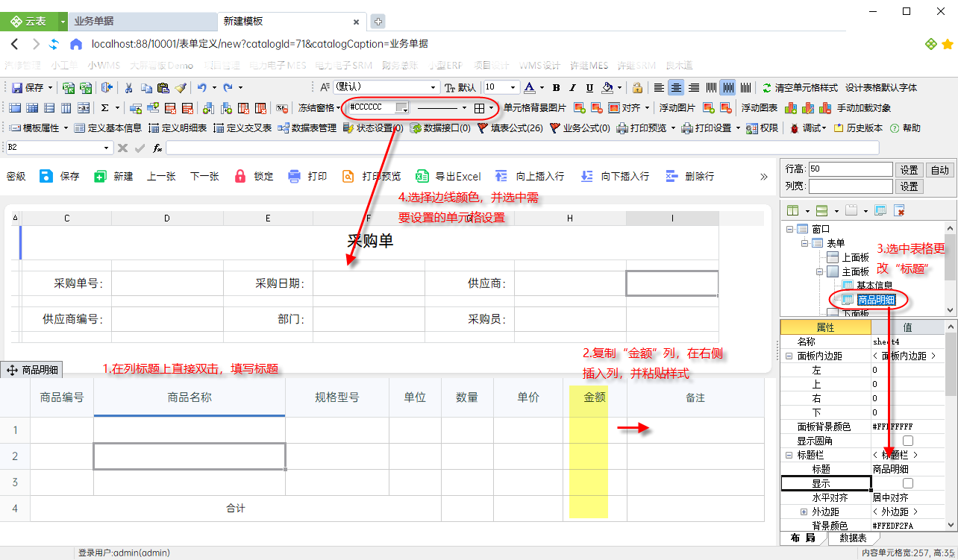Click the 导出Excel icon
Image resolution: width=958 pixels, height=560 pixels.
point(422,176)
